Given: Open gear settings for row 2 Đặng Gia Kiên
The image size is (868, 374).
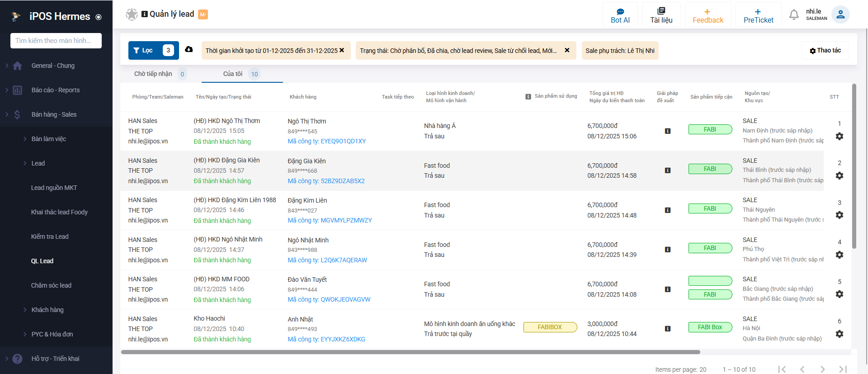Looking at the screenshot, I should (x=840, y=175).
